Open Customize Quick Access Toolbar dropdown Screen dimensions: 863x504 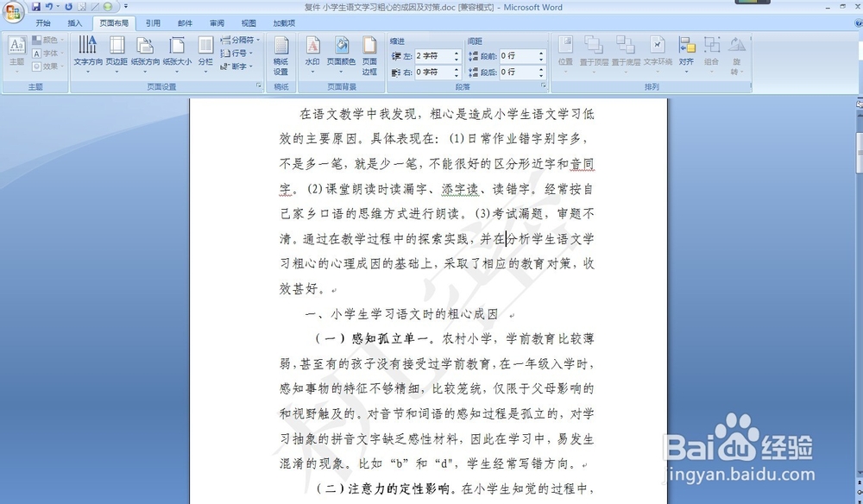point(125,7)
